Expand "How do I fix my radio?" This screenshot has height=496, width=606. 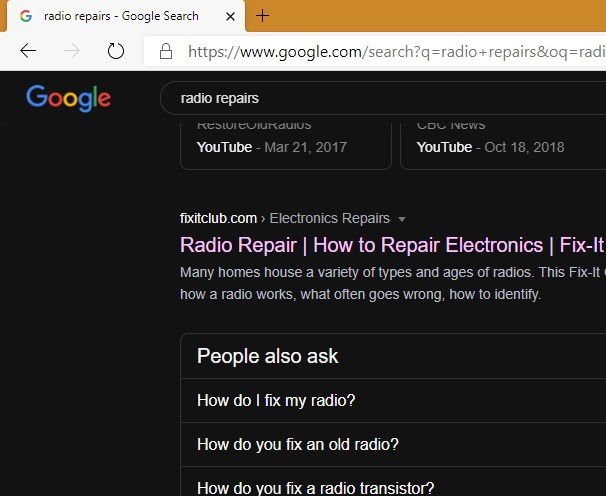coord(276,401)
